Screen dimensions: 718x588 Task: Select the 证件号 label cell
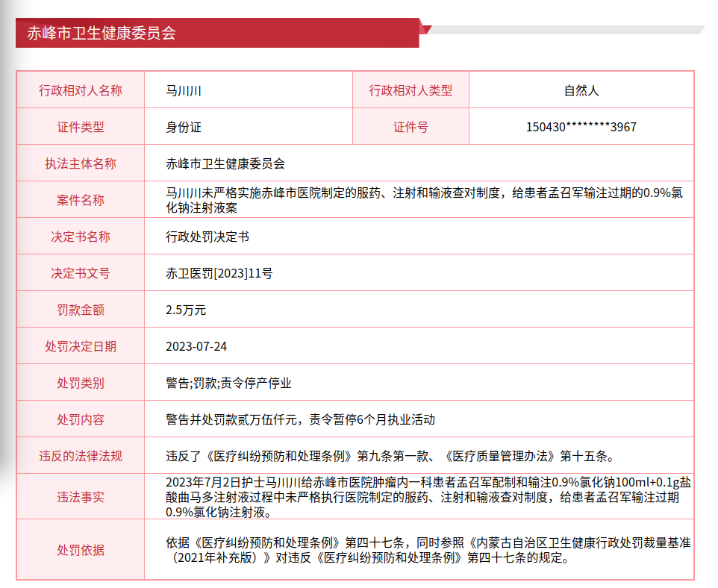pyautogui.click(x=410, y=127)
